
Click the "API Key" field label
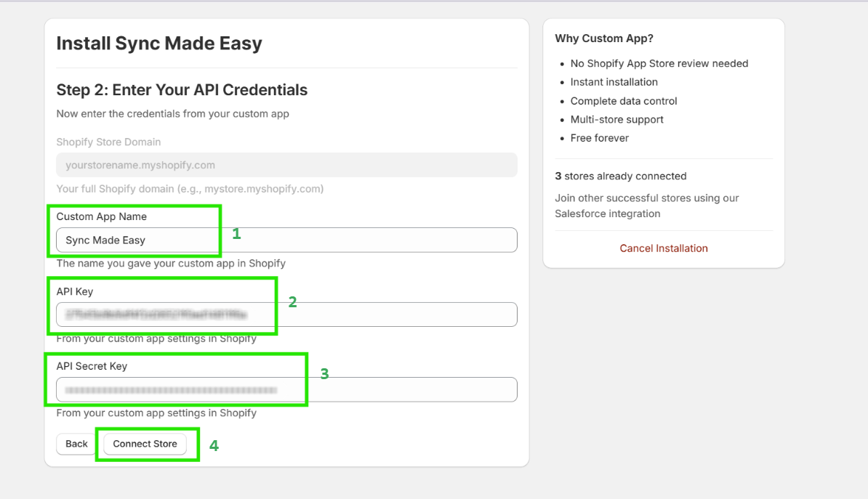coord(75,291)
